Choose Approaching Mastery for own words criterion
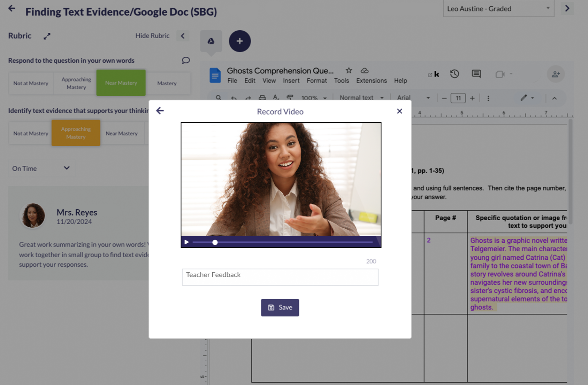Screen dimensions: 588x385 coord(76,83)
